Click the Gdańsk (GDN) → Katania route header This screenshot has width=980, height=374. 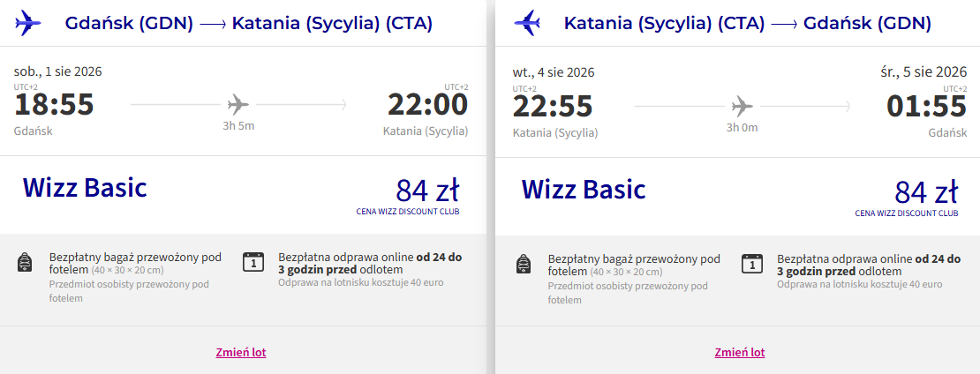point(249,23)
